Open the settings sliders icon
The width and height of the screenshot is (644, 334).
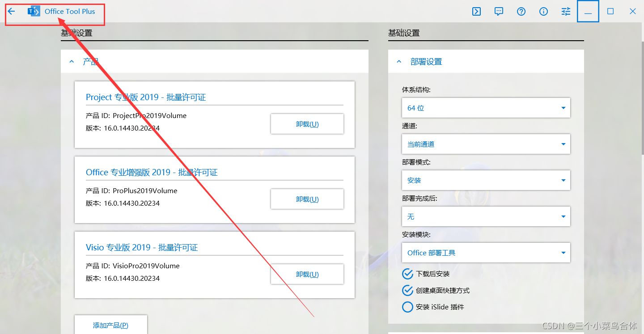click(x=566, y=12)
